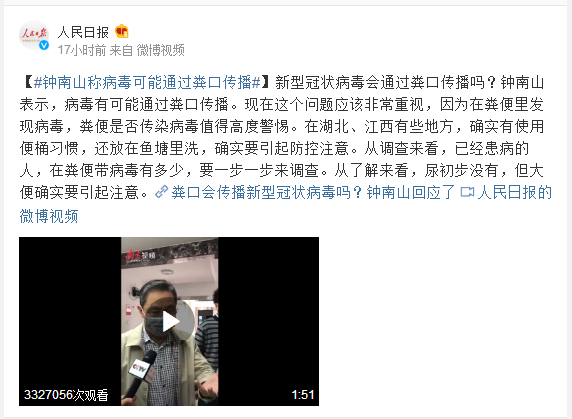Click the 1:51 video duration label
The width and height of the screenshot is (572, 419).
click(303, 395)
